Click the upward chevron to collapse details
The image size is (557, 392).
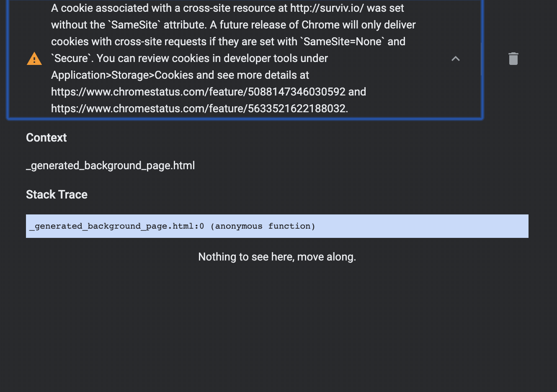pos(455,59)
